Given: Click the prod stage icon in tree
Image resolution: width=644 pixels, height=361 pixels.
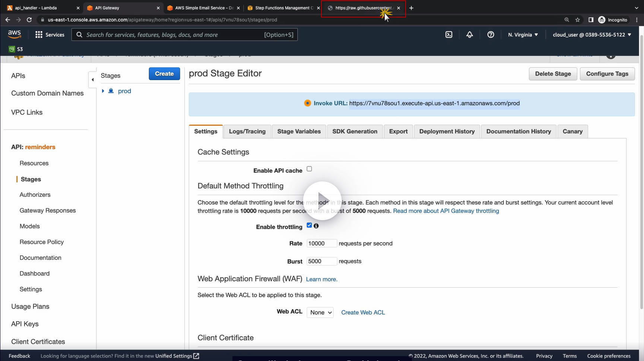Looking at the screenshot, I should (x=111, y=91).
